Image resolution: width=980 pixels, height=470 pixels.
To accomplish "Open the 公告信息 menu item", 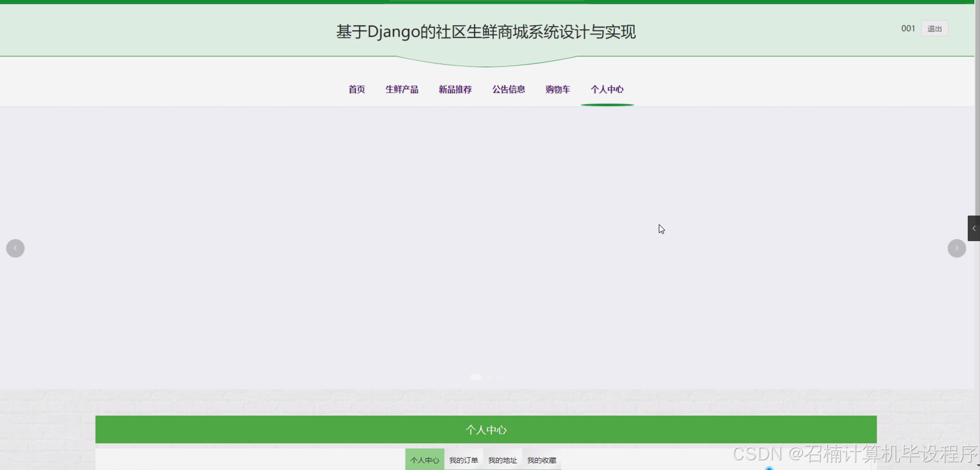I will pyautogui.click(x=509, y=89).
